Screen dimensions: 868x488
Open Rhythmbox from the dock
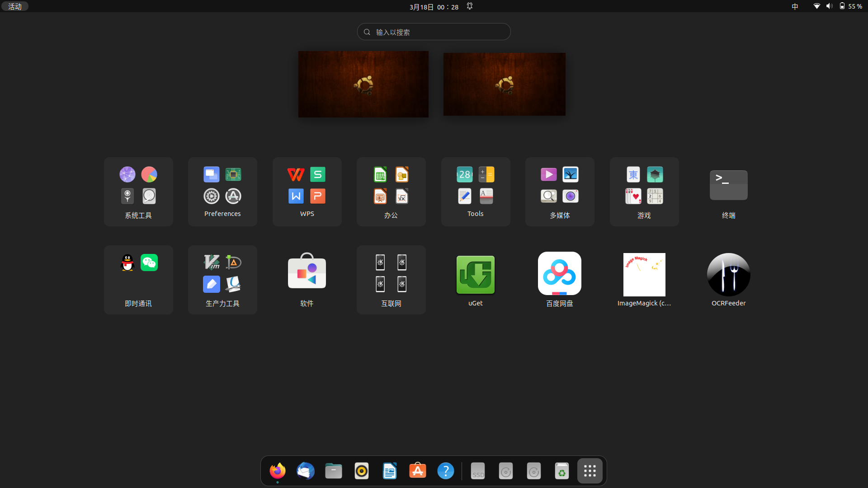pos(362,471)
